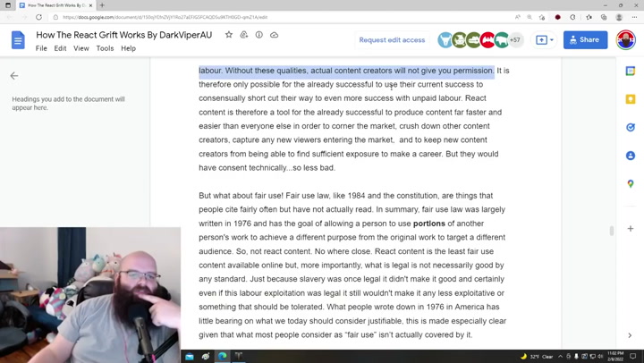This screenshot has width=644, height=363.
Task: Click the read aloud icon in address bar
Action: click(x=518, y=17)
